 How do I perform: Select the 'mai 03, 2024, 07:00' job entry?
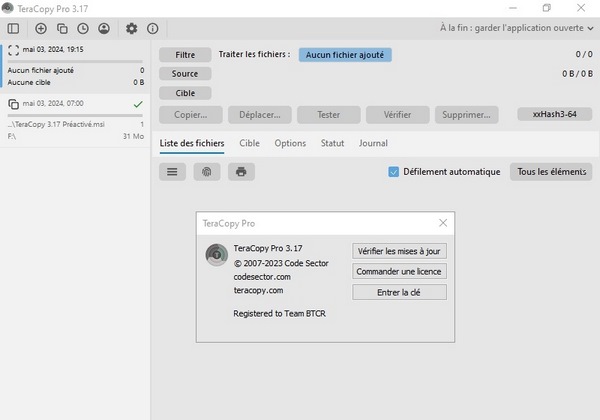tap(76, 120)
